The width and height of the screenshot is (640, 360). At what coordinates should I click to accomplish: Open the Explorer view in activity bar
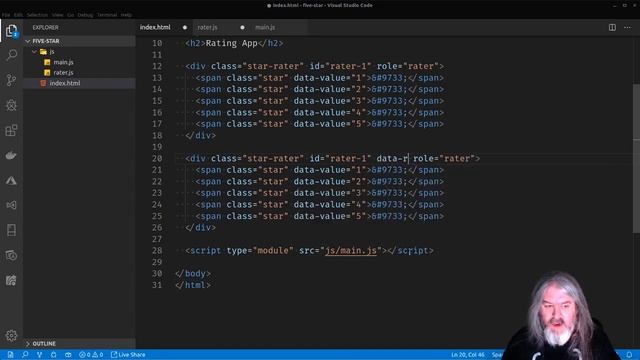11,31
